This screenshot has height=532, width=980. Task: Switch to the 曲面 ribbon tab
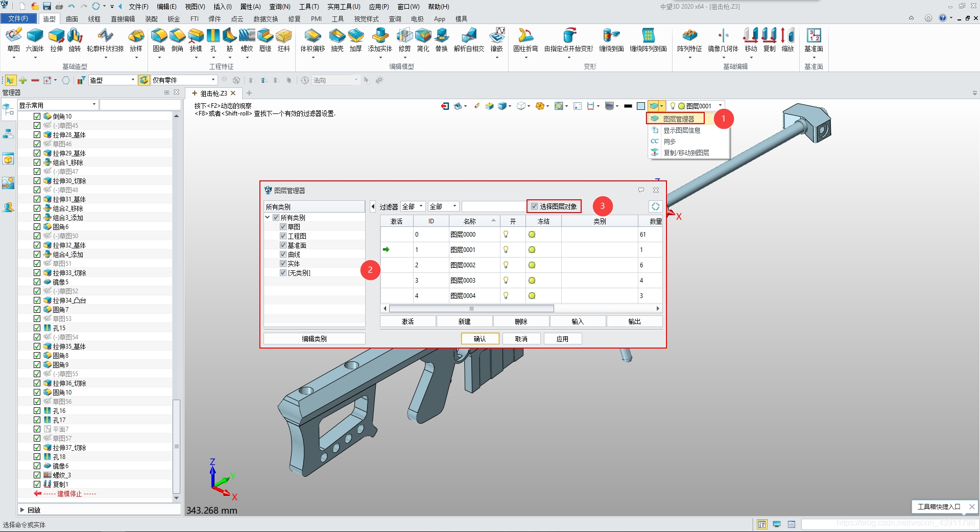pos(72,19)
